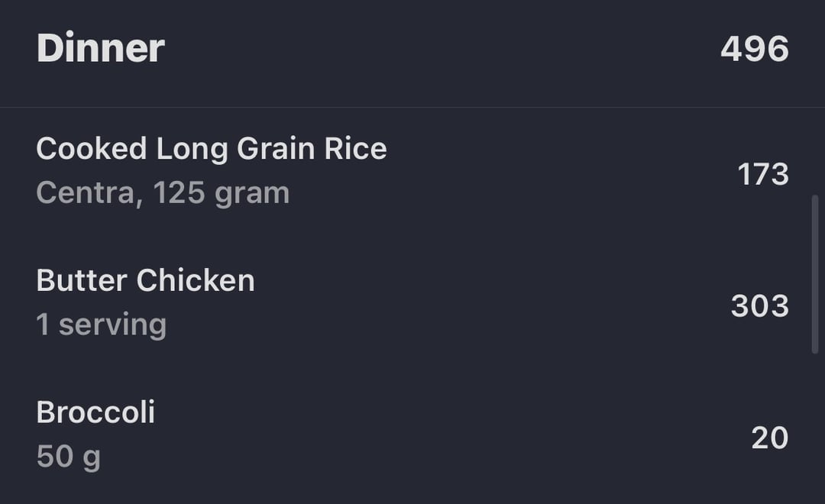Screen dimensions: 825x504
Task: Click the Dinner total of 496 calories
Action: tap(754, 50)
